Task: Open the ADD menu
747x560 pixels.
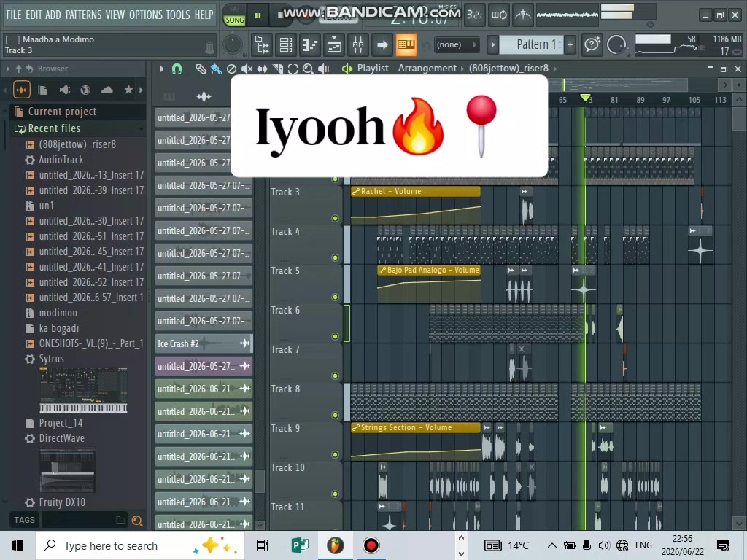Action: [x=53, y=15]
